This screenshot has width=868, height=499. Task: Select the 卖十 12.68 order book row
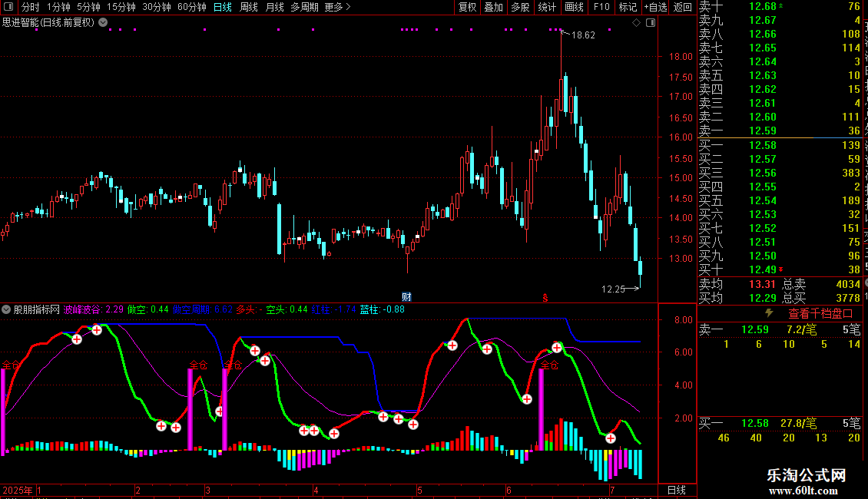780,7
